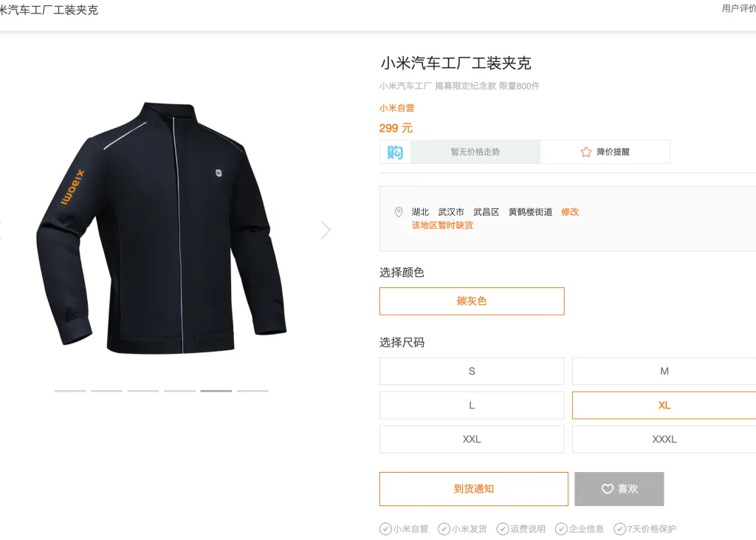Click 修改 link to change delivery address
This screenshot has height=540, width=756.
[570, 212]
